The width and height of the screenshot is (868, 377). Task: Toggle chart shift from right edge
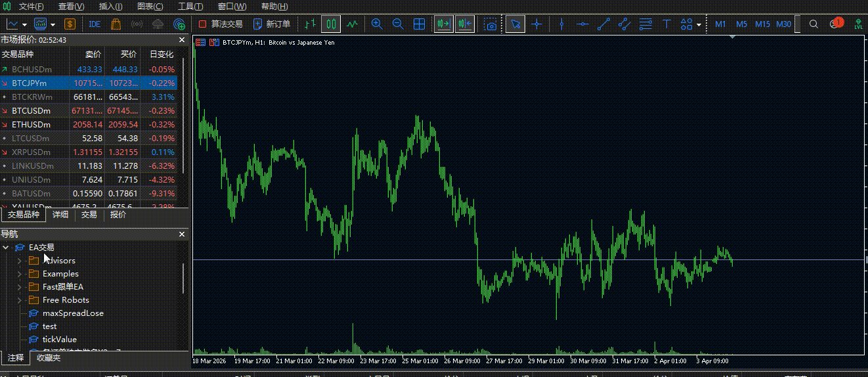coord(464,24)
